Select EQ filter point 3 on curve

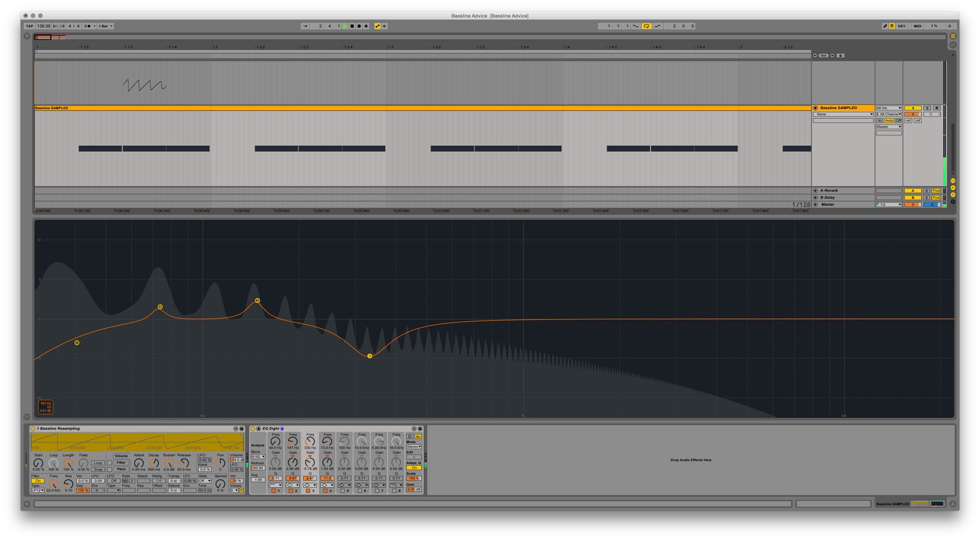pos(370,356)
